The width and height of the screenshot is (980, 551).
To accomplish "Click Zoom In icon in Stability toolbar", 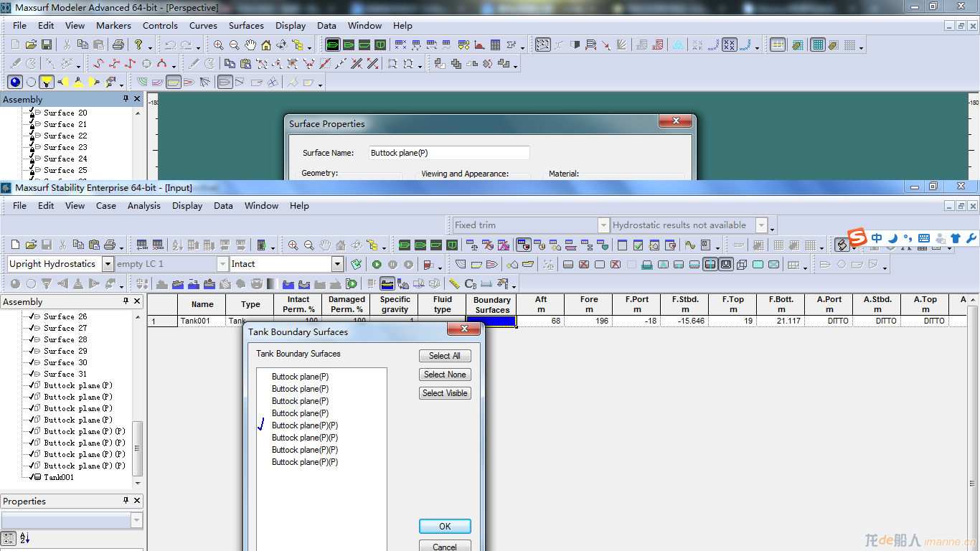I will pyautogui.click(x=293, y=245).
